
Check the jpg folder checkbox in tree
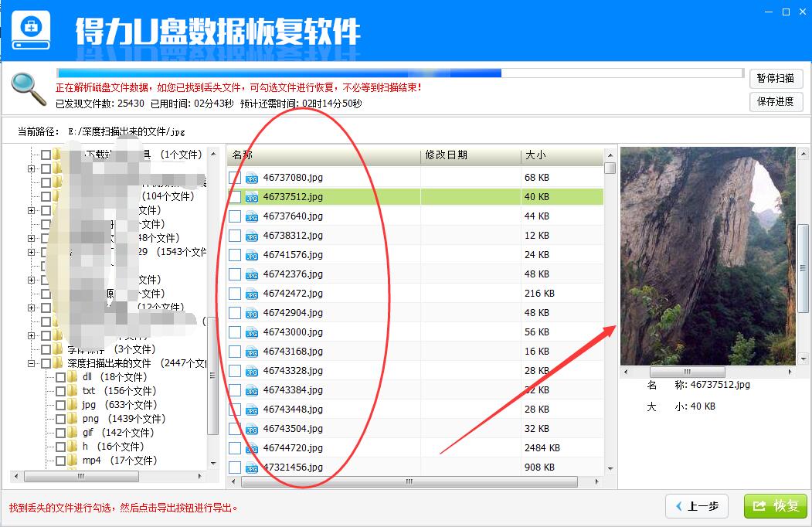tap(60, 405)
